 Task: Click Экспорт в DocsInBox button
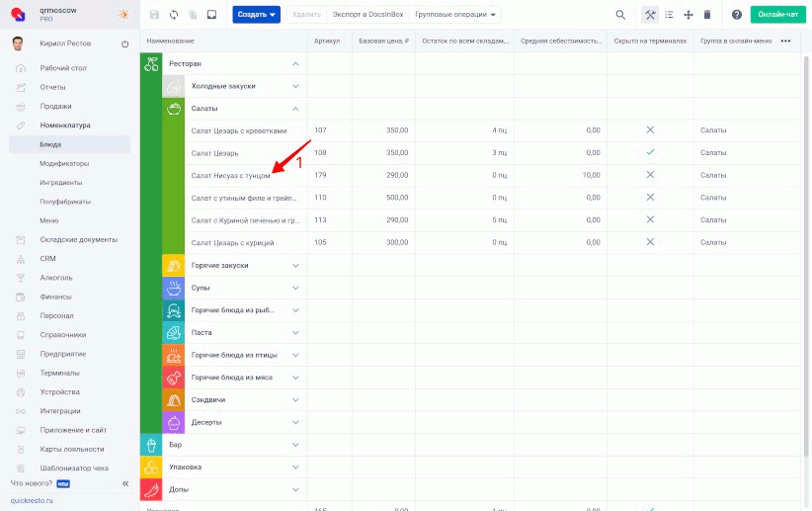coord(367,15)
